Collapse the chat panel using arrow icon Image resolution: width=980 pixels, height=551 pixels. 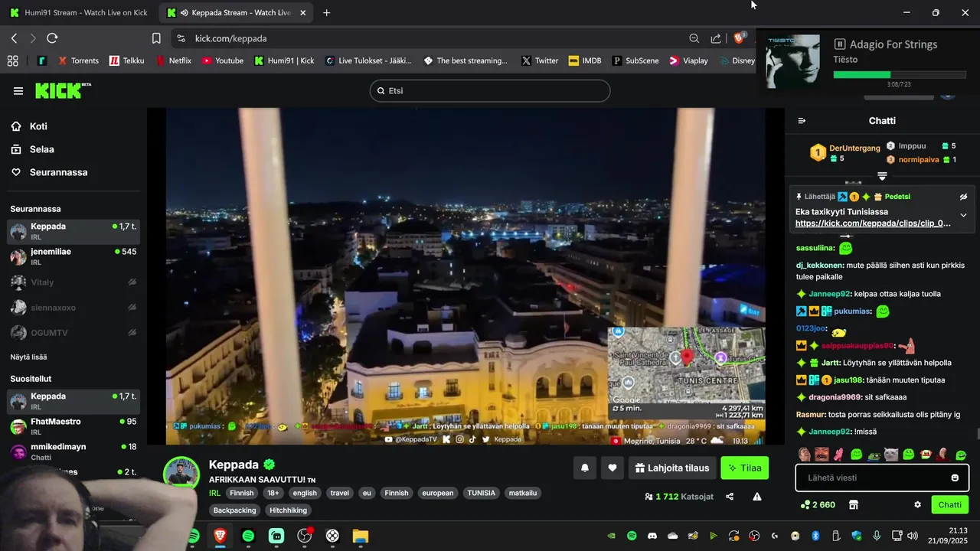point(802,121)
